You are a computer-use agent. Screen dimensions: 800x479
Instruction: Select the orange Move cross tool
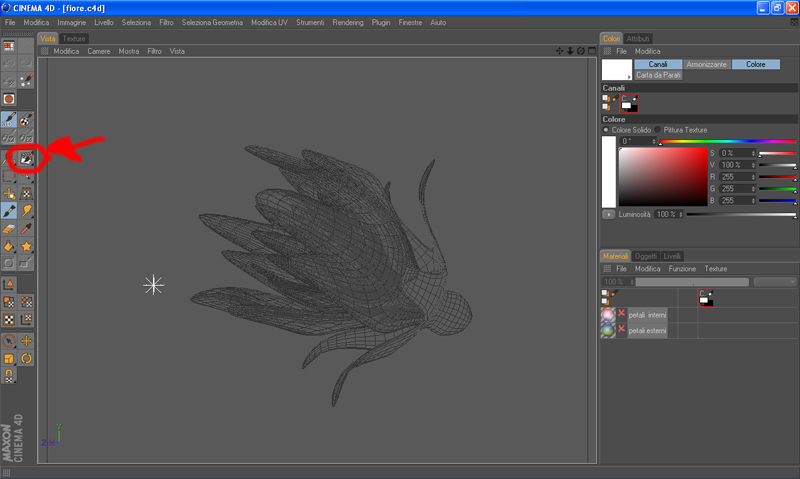[26, 341]
